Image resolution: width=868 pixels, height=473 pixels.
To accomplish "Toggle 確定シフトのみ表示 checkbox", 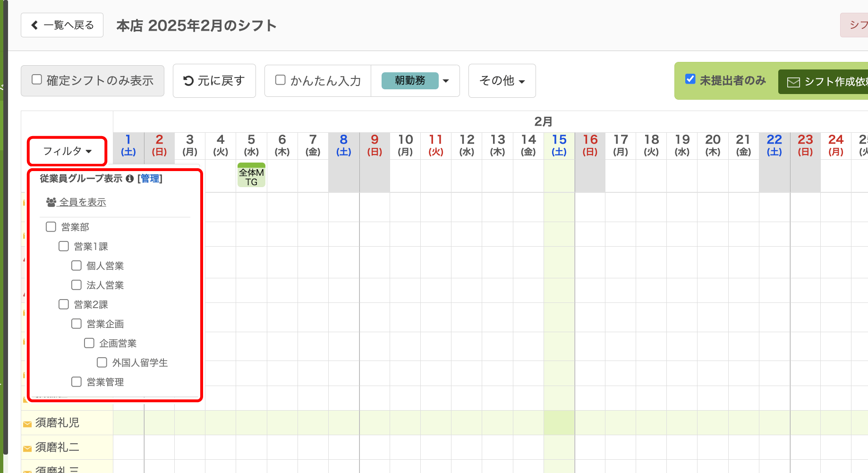I will pyautogui.click(x=37, y=79).
